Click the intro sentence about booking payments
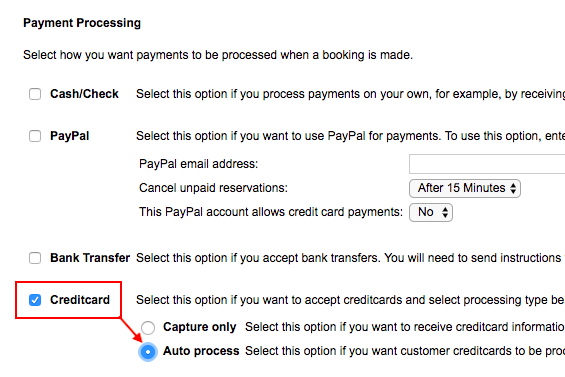The width and height of the screenshot is (565, 377). pyautogui.click(x=218, y=55)
